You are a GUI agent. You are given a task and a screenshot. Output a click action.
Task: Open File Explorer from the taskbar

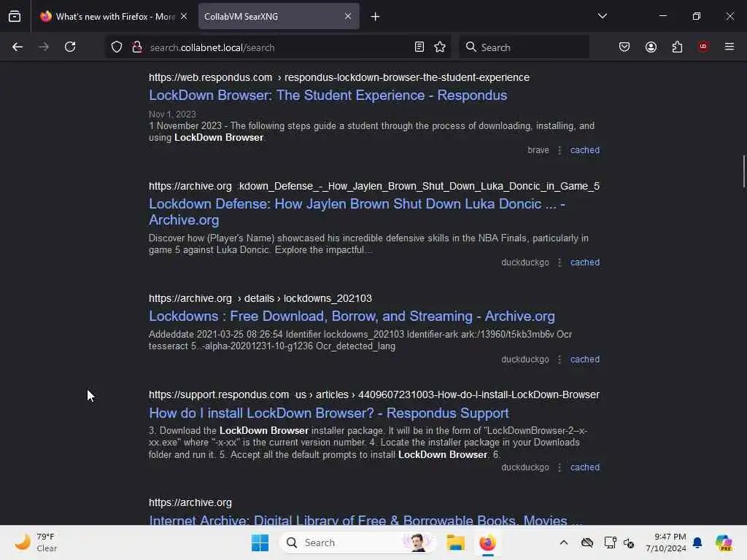pyautogui.click(x=455, y=542)
